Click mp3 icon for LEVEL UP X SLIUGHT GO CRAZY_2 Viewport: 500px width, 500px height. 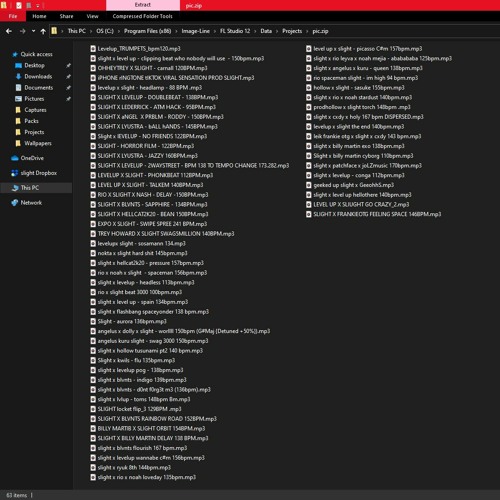tap(309, 205)
